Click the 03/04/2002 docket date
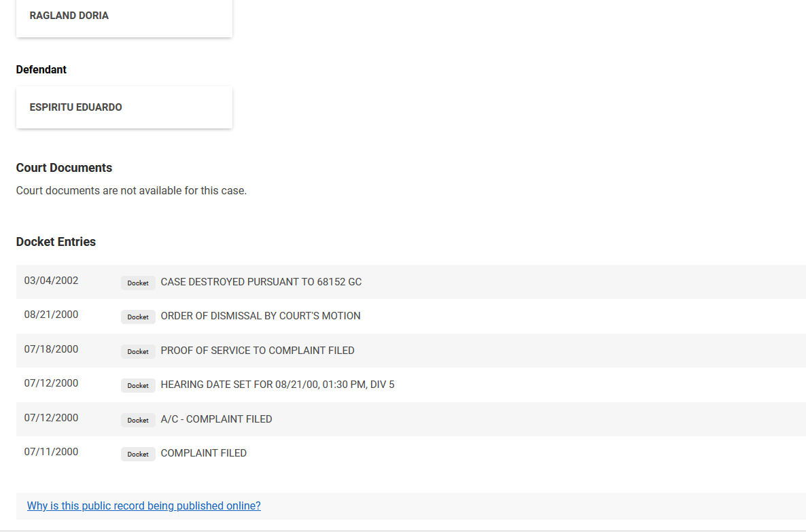The image size is (806, 532). coord(51,281)
